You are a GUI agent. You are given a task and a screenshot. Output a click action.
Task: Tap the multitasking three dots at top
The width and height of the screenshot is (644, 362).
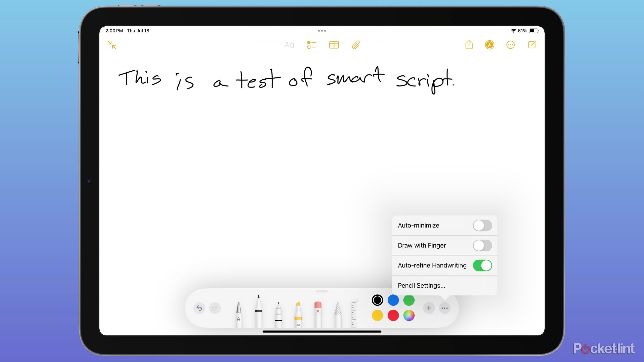[322, 31]
